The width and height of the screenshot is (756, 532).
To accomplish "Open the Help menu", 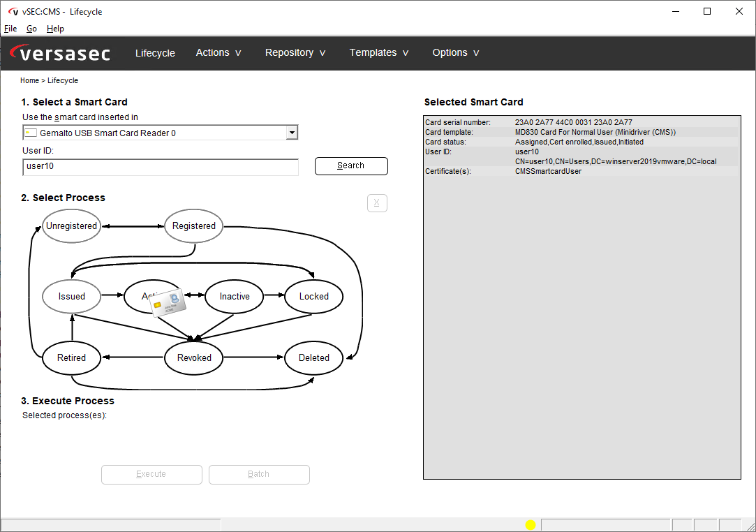I will 55,29.
